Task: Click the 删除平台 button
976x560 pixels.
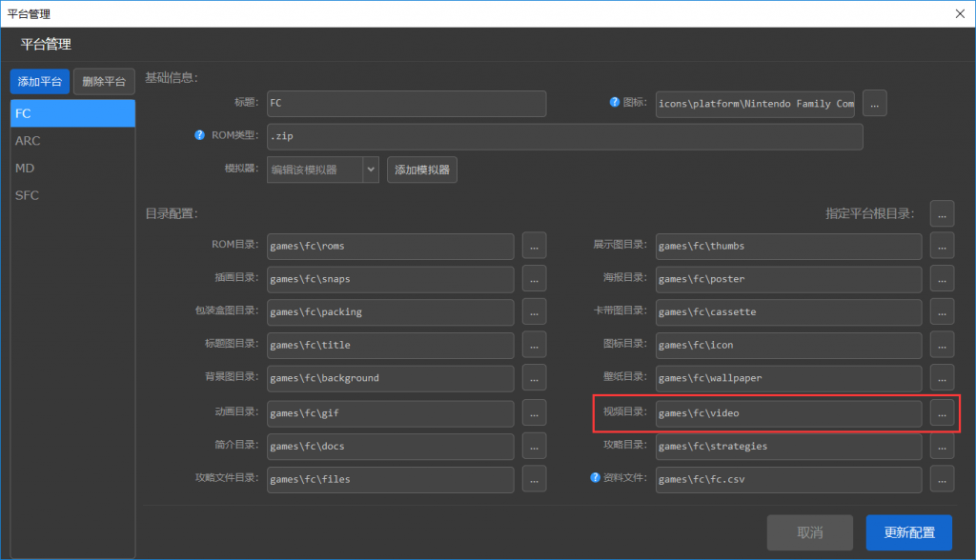Action: tap(104, 82)
